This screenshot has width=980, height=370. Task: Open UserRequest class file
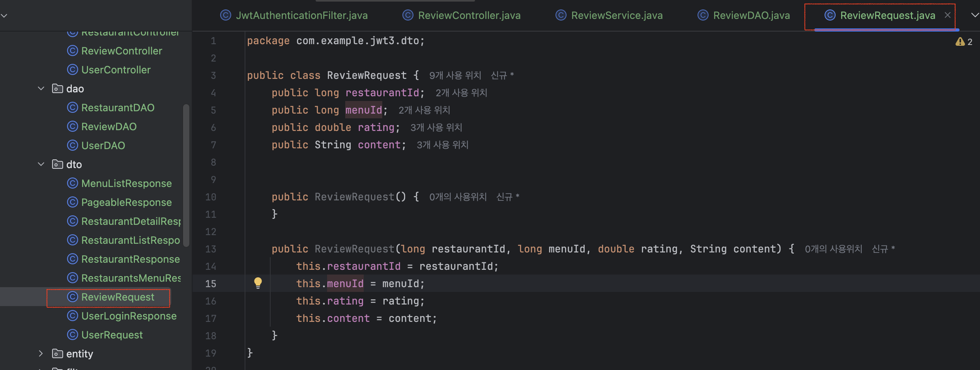[x=112, y=335]
